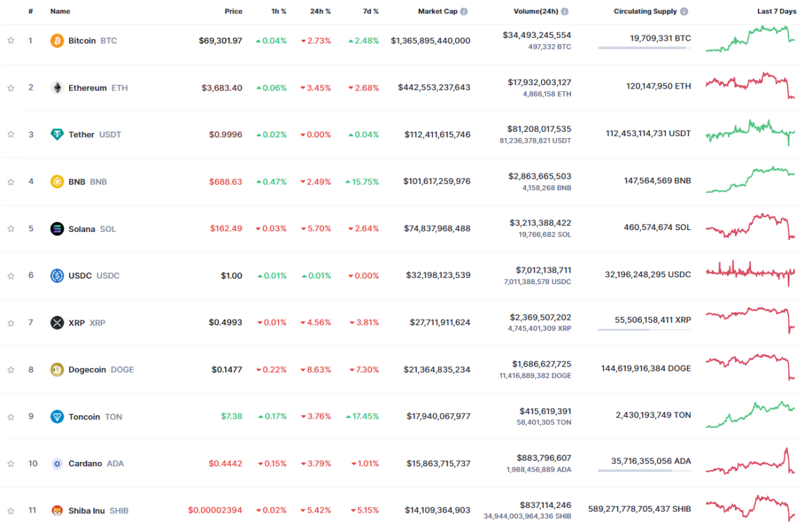Click Shiba Inu price $0.00002394
The image size is (812, 531).
click(215, 511)
